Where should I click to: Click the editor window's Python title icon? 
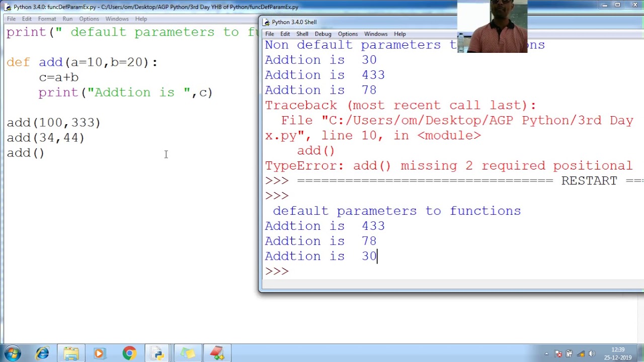point(7,7)
